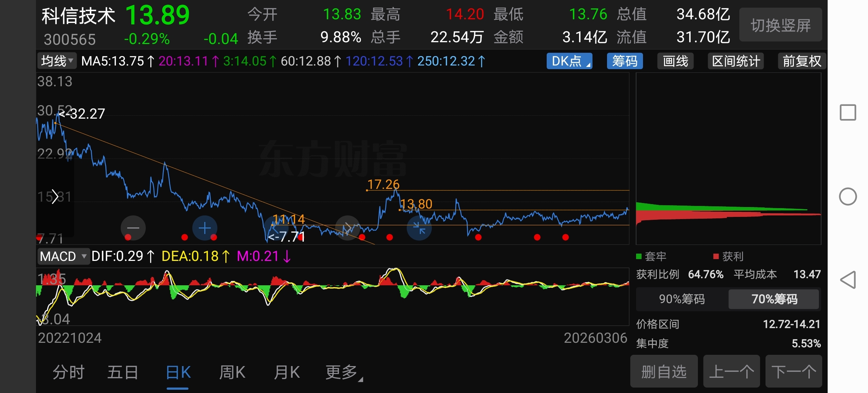The width and height of the screenshot is (868, 393).
Task: Open the 均线 indicator dropdown
Action: point(57,61)
